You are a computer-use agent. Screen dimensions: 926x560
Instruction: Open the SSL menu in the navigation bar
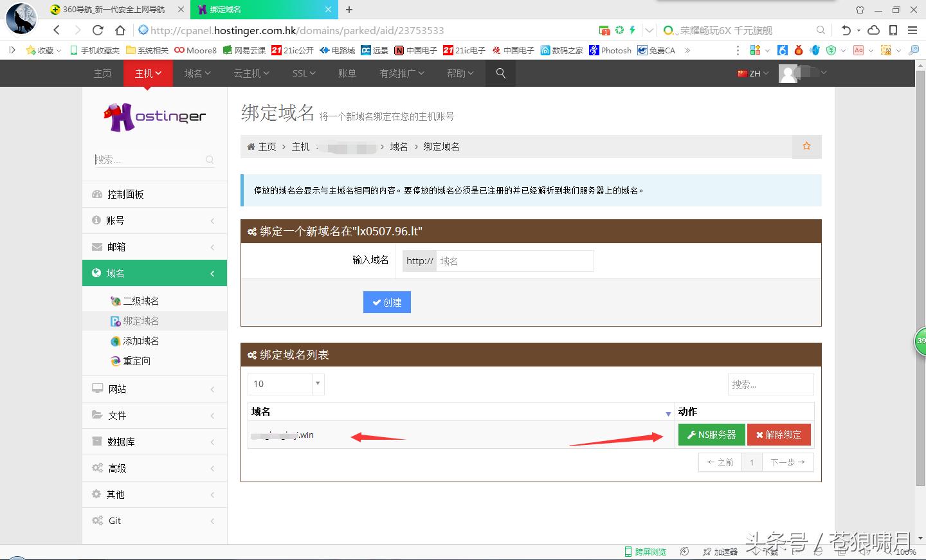pyautogui.click(x=302, y=73)
